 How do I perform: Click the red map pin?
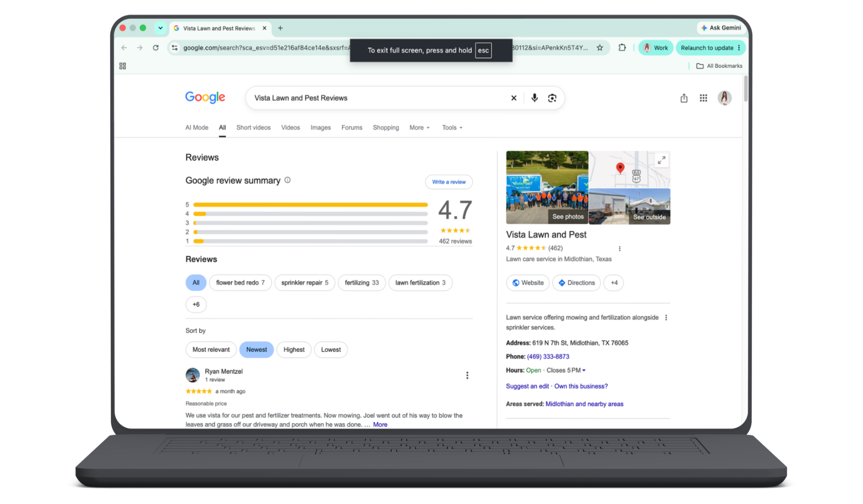pyautogui.click(x=620, y=168)
